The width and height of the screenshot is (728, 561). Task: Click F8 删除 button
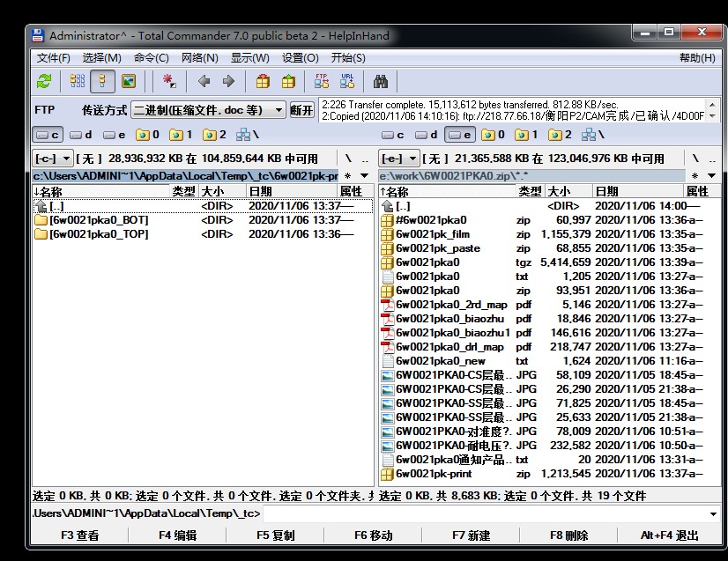tap(569, 535)
